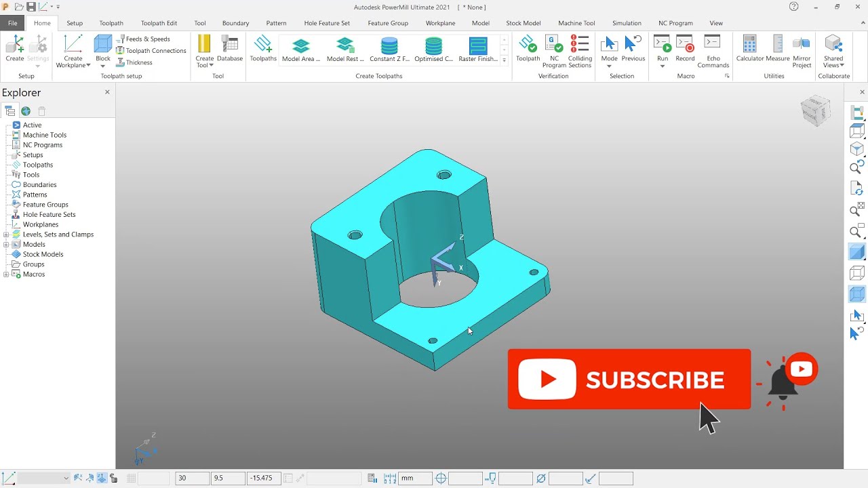This screenshot has width=868, height=488.
Task: Open the File menu
Action: [x=13, y=23]
